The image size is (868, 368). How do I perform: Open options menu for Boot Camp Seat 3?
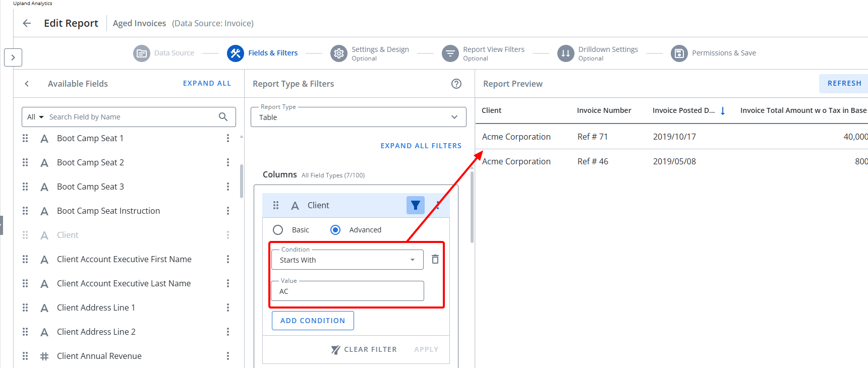pyautogui.click(x=228, y=187)
